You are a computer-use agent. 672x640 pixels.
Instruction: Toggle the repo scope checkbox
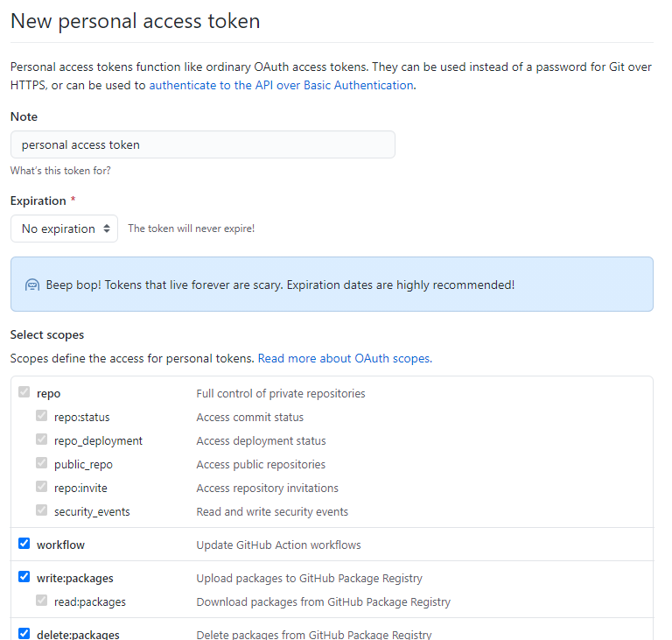point(24,393)
